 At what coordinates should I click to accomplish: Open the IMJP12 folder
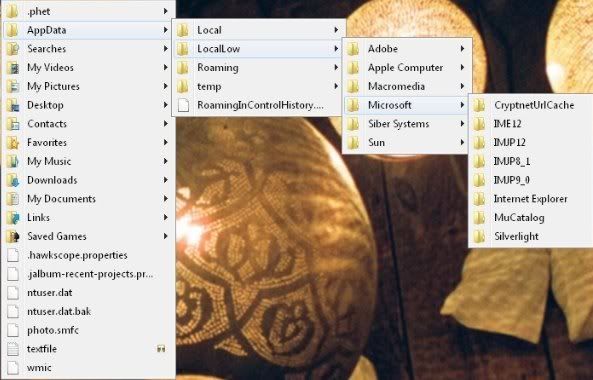tap(531, 143)
